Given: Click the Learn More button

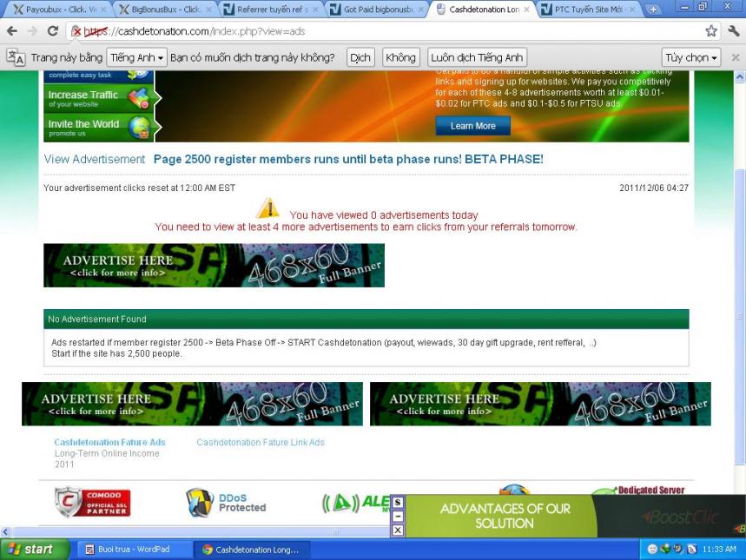Looking at the screenshot, I should click(473, 126).
